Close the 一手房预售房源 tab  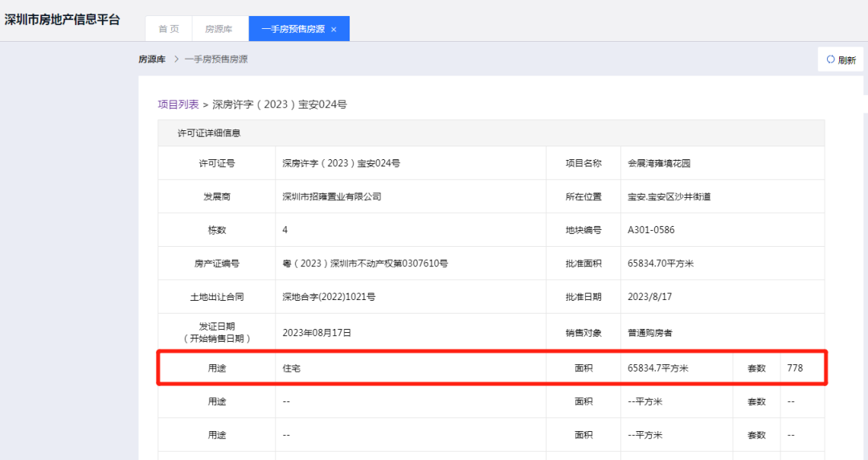[334, 30]
